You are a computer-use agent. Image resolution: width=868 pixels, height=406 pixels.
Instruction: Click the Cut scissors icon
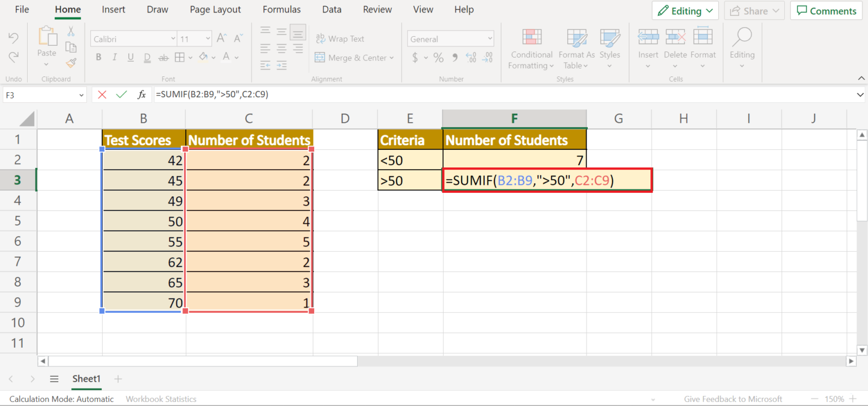tap(71, 32)
